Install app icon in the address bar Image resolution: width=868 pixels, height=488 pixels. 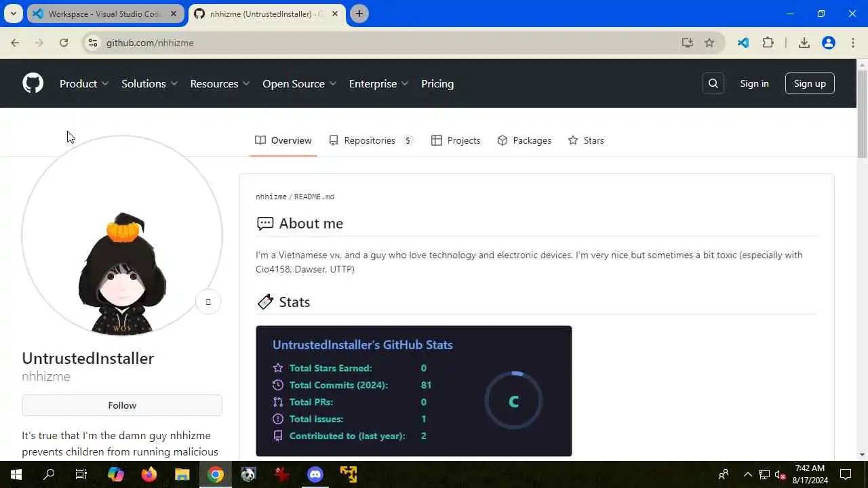click(688, 43)
